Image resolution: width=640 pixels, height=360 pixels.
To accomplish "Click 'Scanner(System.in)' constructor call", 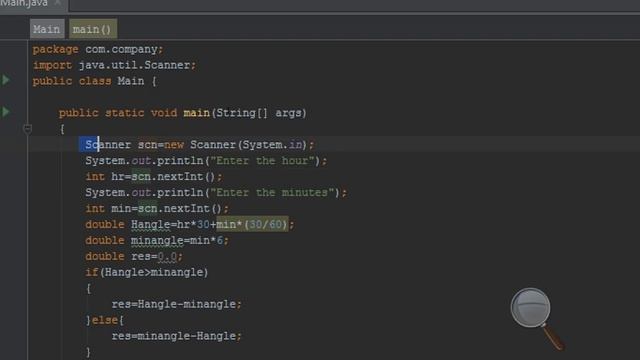I will point(248,145).
